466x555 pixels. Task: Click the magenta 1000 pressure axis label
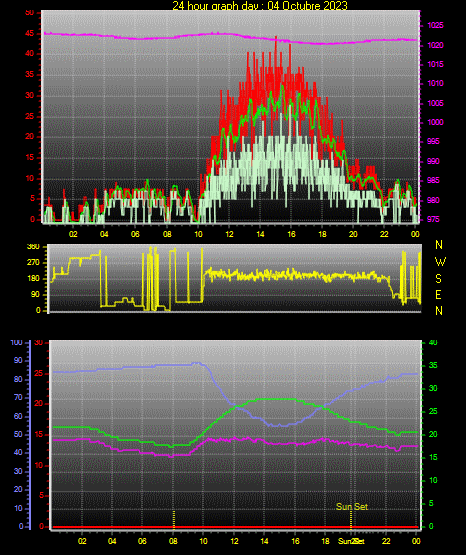point(435,122)
